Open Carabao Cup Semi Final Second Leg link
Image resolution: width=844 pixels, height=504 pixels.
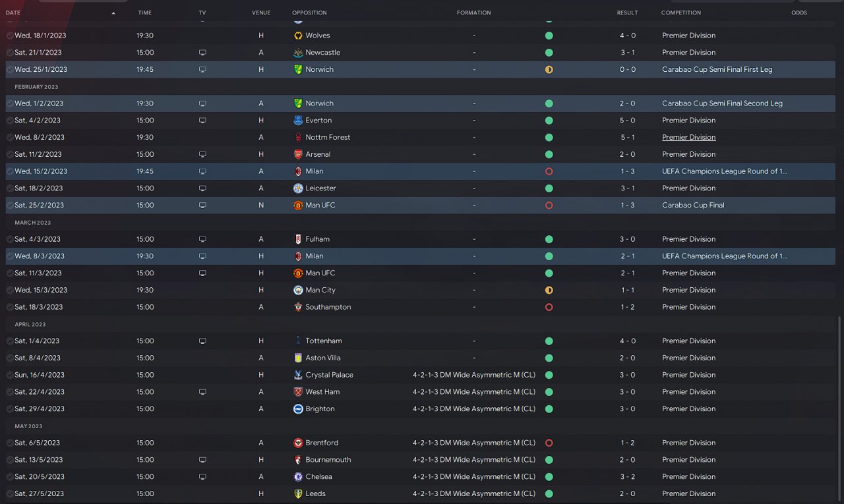[722, 103]
